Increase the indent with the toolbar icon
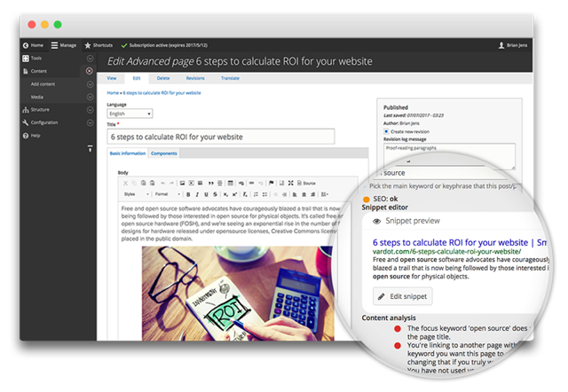This screenshot has width=568, height=392. click(x=284, y=194)
